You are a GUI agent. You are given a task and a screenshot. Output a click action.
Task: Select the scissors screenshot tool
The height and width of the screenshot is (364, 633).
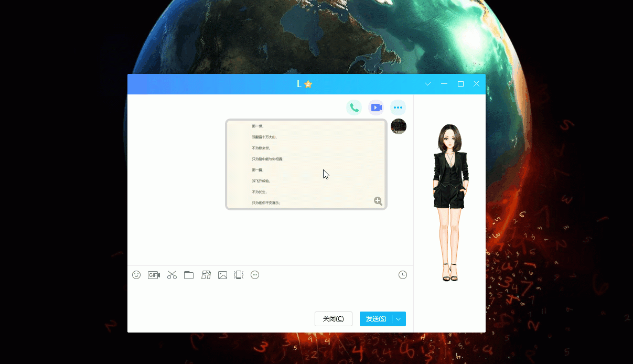point(172,275)
